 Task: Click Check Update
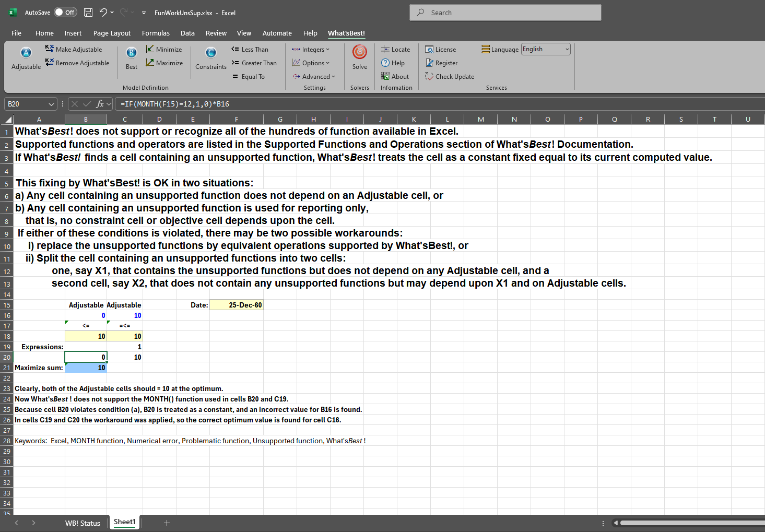[450, 76]
